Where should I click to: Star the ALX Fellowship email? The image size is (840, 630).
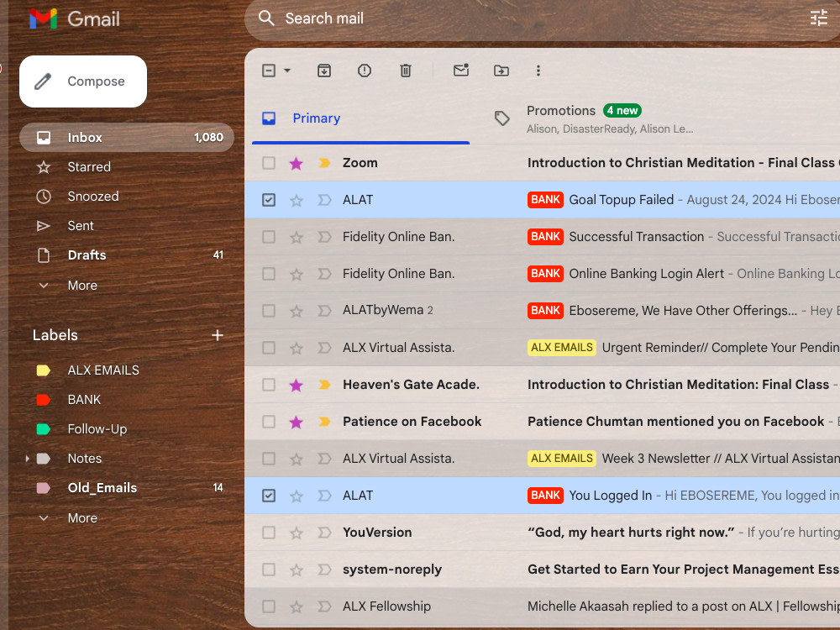pyautogui.click(x=297, y=607)
